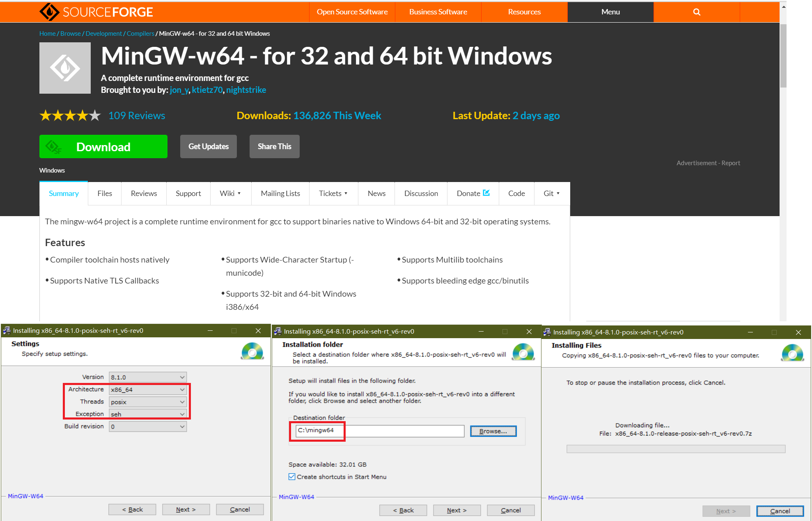The height and width of the screenshot is (521, 812).
Task: Switch to the Support tab
Action: pyautogui.click(x=188, y=193)
